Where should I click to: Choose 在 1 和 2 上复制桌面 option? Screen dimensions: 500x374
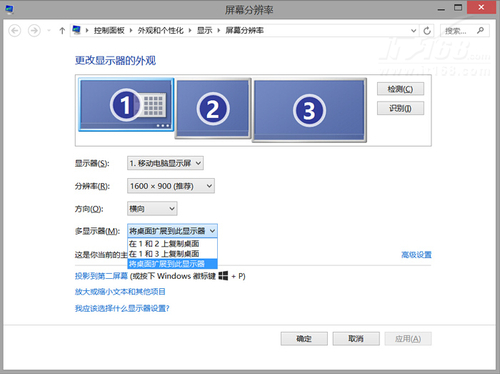coord(172,243)
